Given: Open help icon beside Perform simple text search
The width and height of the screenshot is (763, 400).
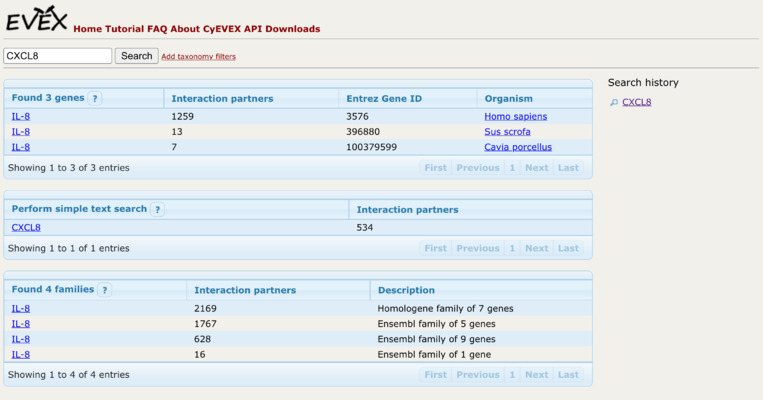Looking at the screenshot, I should coord(157,210).
